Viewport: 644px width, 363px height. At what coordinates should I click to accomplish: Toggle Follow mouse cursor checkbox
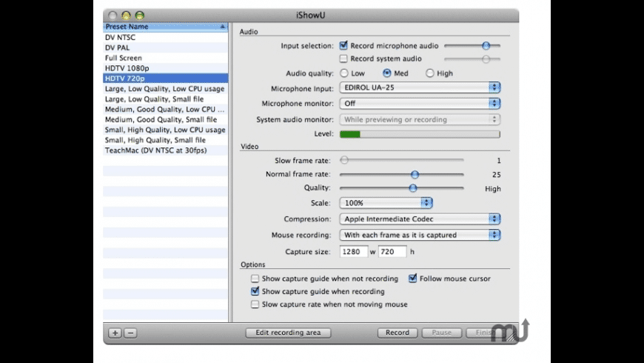click(412, 279)
